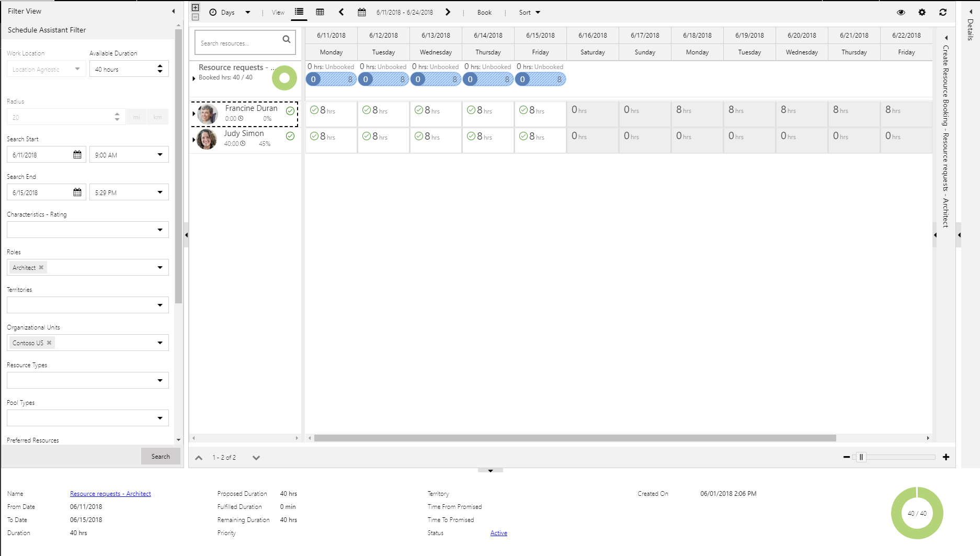Click Judy Simon's availability check icon
This screenshot has height=556, width=980.
point(290,136)
